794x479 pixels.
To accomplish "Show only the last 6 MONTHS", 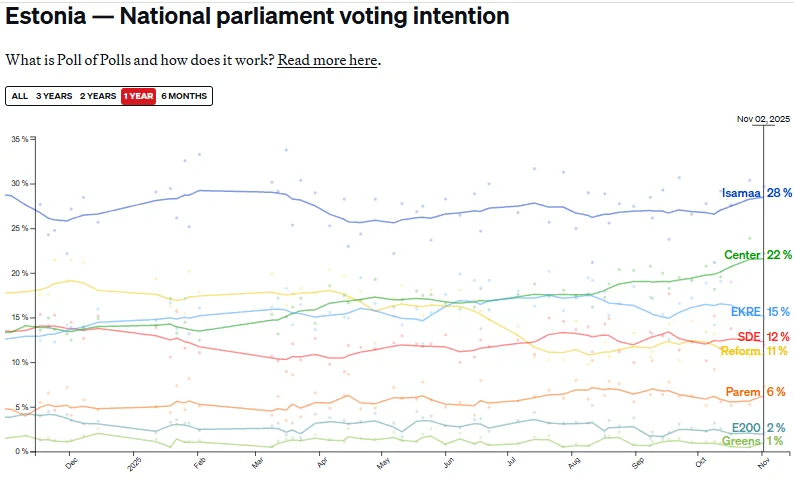I will (x=184, y=96).
